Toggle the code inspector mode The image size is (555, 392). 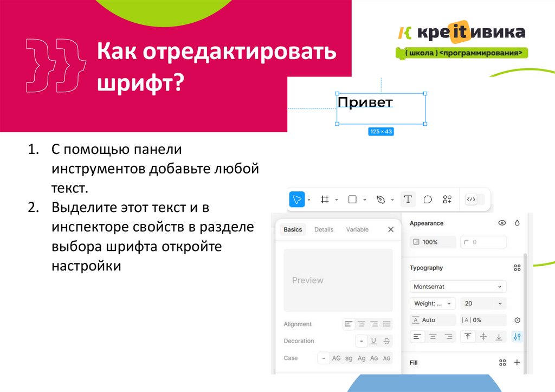(x=471, y=200)
